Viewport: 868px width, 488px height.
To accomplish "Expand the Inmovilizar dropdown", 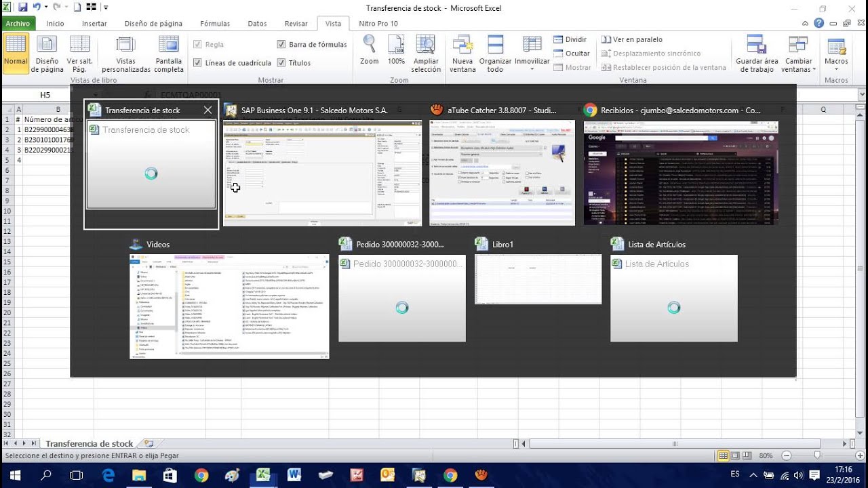I will click(x=532, y=53).
